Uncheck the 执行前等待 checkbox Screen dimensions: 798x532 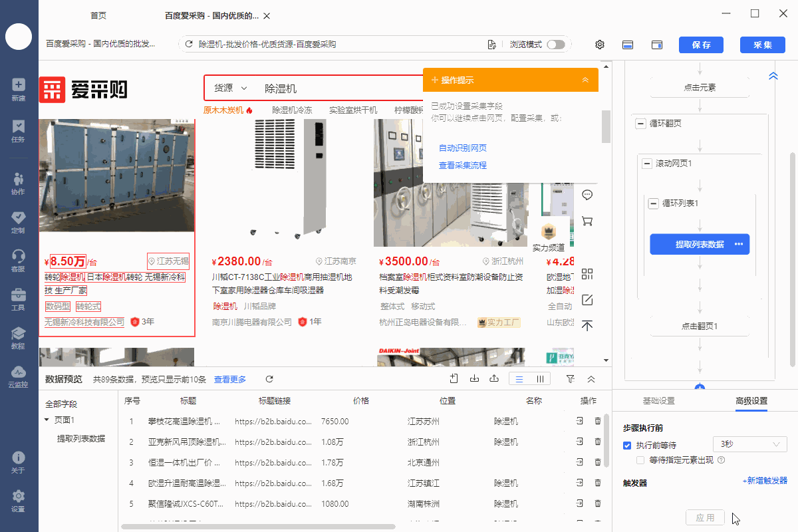coord(627,445)
